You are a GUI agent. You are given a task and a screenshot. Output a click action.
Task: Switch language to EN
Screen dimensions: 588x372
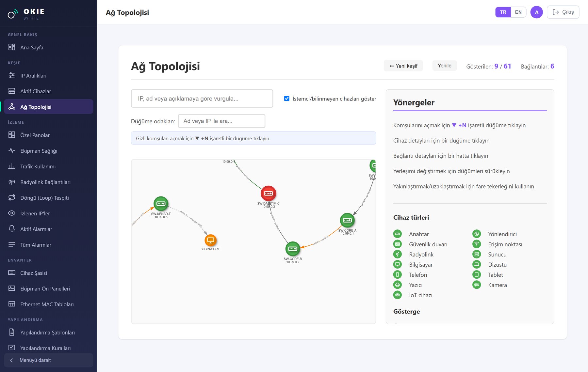coord(518,12)
